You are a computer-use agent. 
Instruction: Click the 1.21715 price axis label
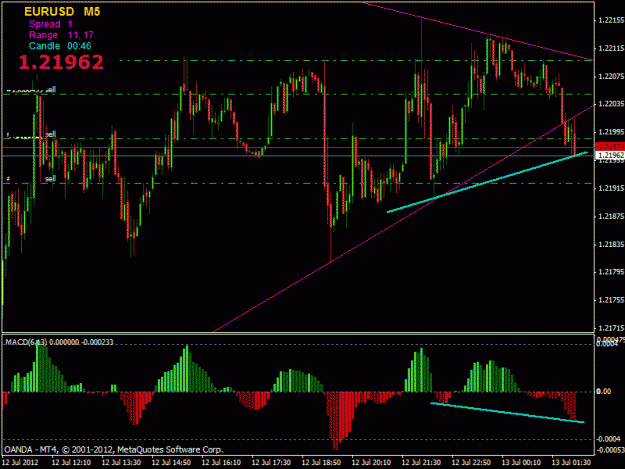coord(611,328)
